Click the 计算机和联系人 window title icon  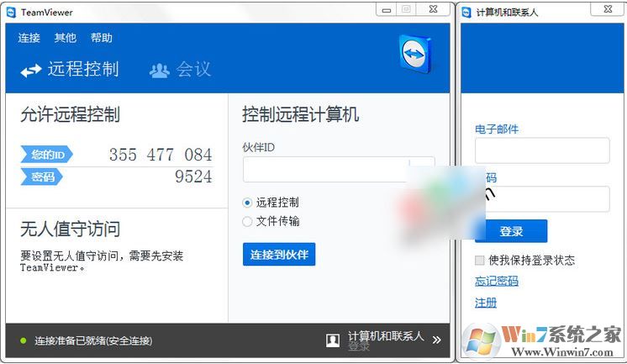click(466, 13)
